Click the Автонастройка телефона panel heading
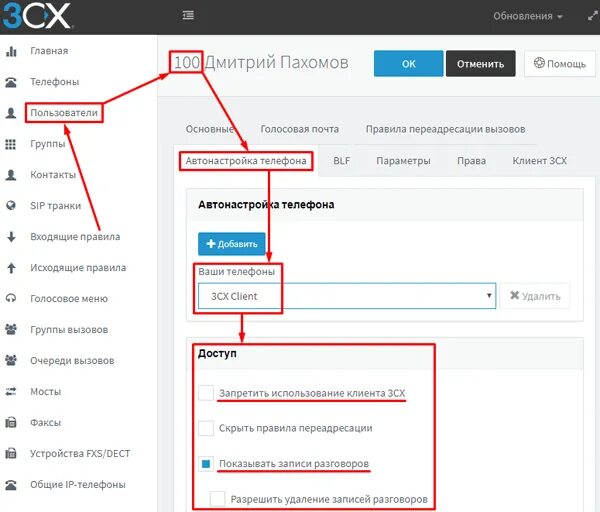Viewport: 600px width, 512px height. tap(266, 205)
